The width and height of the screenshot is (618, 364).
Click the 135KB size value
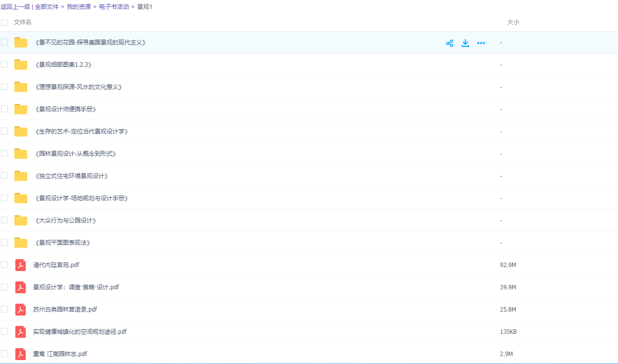[x=509, y=332]
